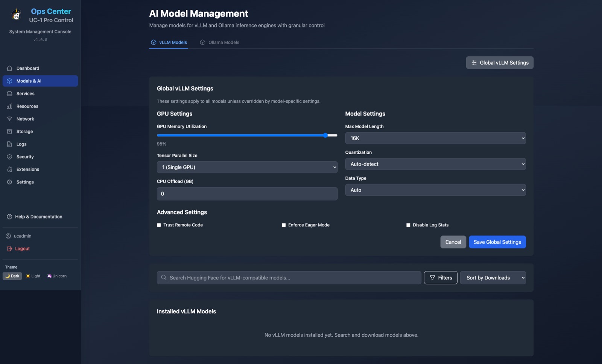Click the Security shield icon
Image resolution: width=602 pixels, height=364 pixels.
click(9, 157)
